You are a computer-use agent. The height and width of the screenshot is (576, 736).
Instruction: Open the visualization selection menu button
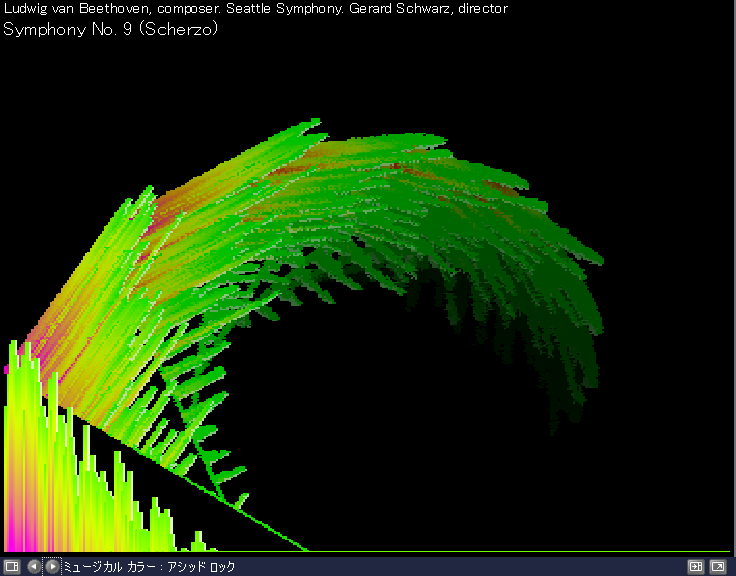click(12, 566)
